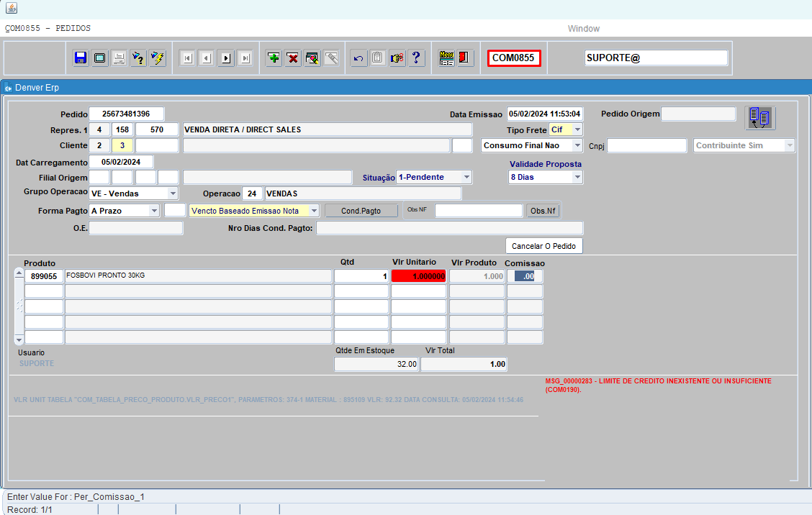Click the red X Delete Record icon
Screen dimensions: 812x515
[293, 58]
